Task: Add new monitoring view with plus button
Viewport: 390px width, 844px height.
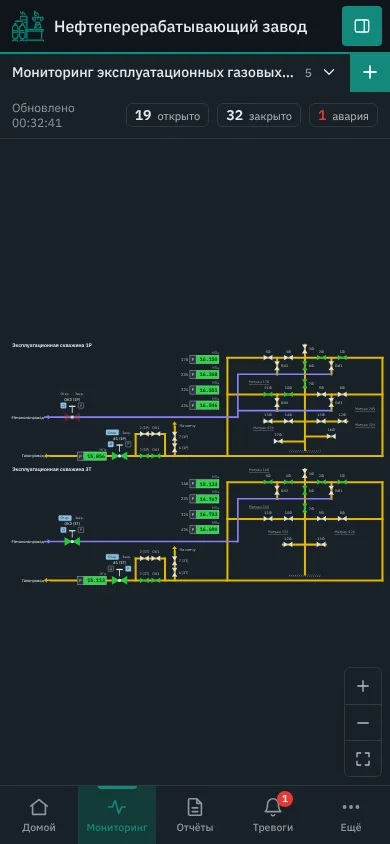Action: [x=370, y=73]
